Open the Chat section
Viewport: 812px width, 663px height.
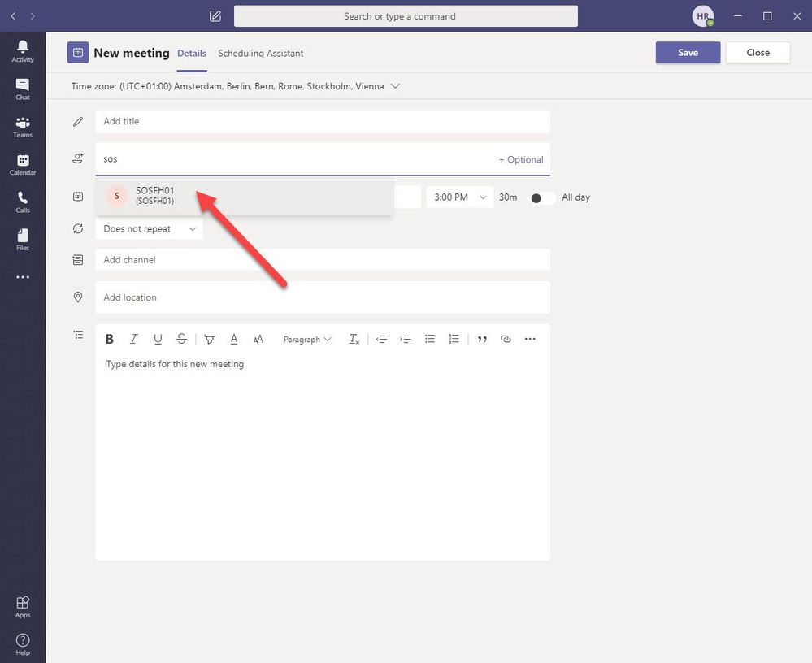click(x=23, y=89)
